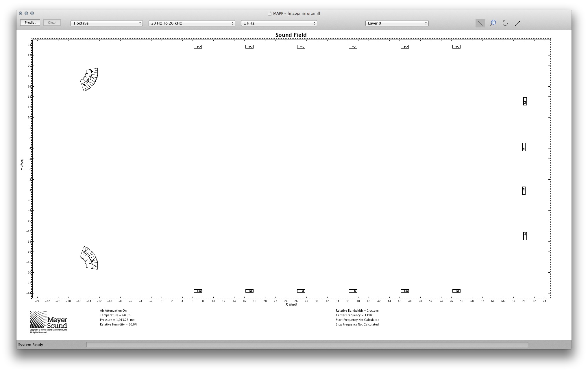
Task: Click the System Ready status text
Action: point(31,345)
